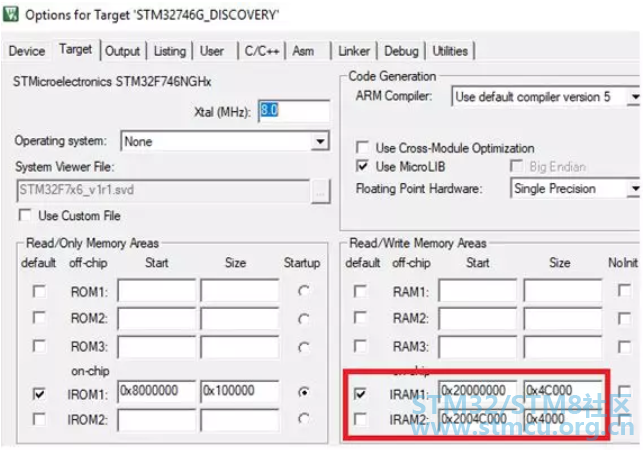This screenshot has height=450, width=643.
Task: Click the IROM2 Start field
Action: [x=157, y=420]
